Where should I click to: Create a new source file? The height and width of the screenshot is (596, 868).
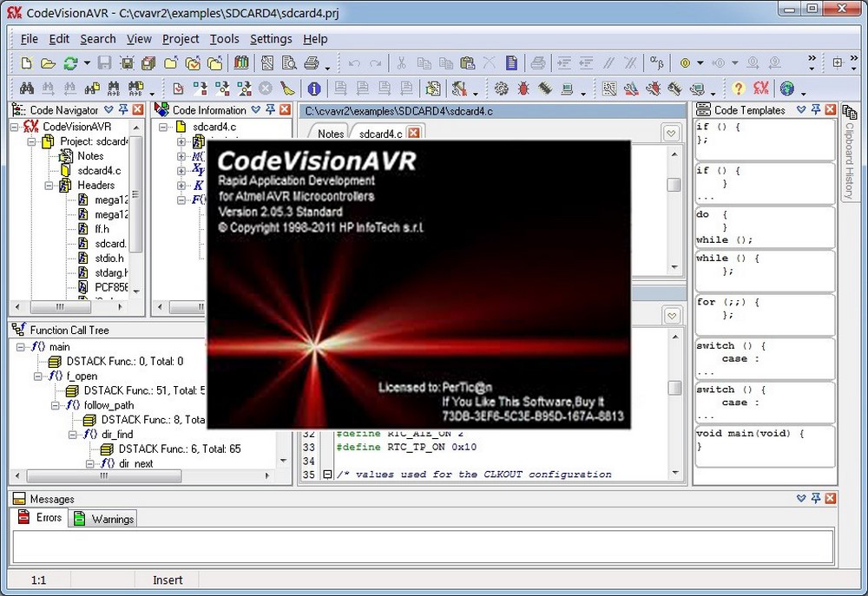[24, 62]
